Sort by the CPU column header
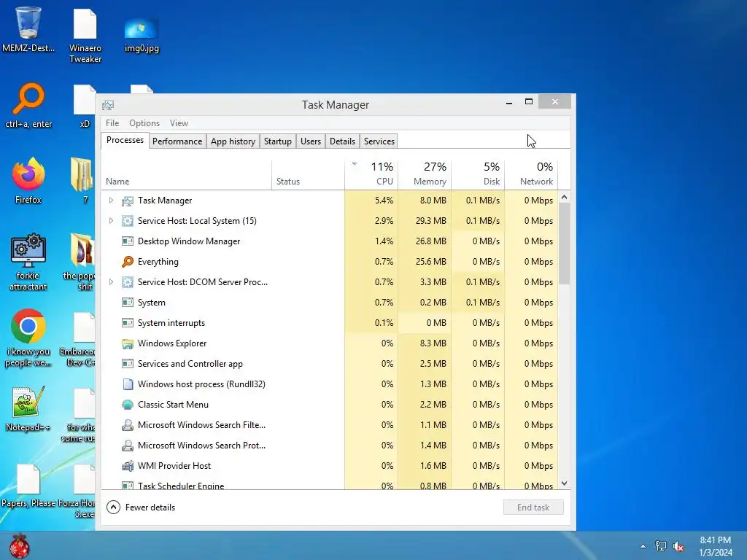The height and width of the screenshot is (560, 747). click(371, 174)
